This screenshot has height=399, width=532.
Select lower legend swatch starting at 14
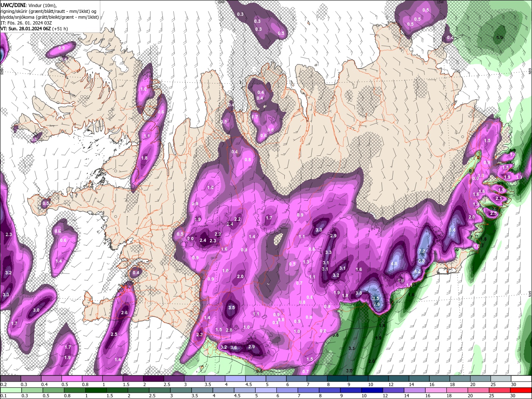(414, 390)
